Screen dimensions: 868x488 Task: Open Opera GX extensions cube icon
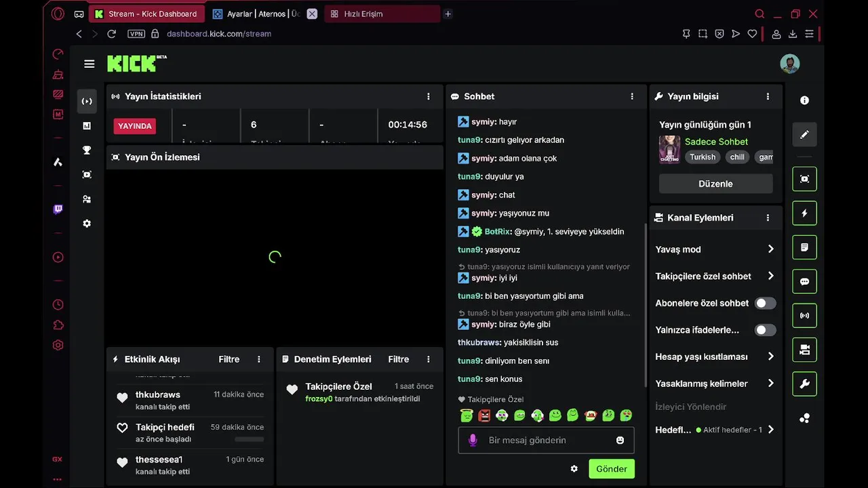(x=58, y=325)
